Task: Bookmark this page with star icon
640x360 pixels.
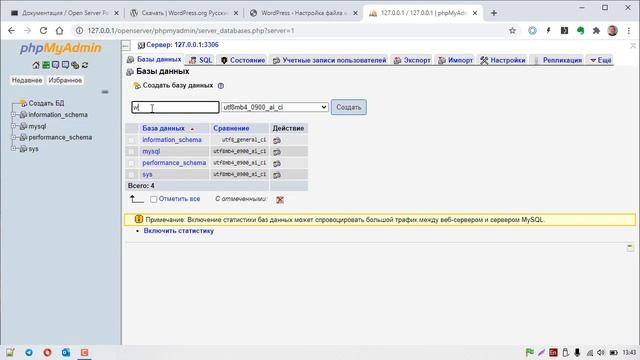Action: point(512,31)
